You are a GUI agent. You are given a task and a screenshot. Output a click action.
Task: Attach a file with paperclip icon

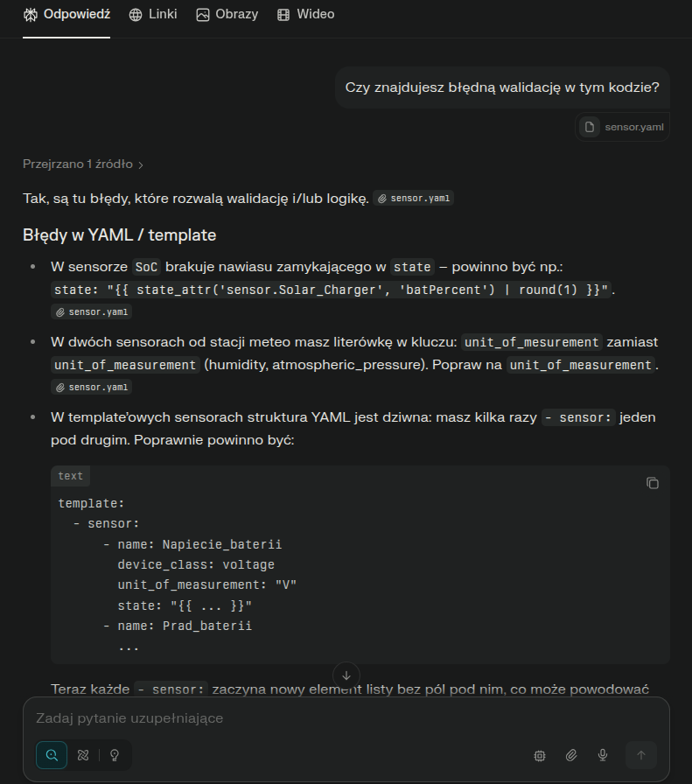click(571, 755)
